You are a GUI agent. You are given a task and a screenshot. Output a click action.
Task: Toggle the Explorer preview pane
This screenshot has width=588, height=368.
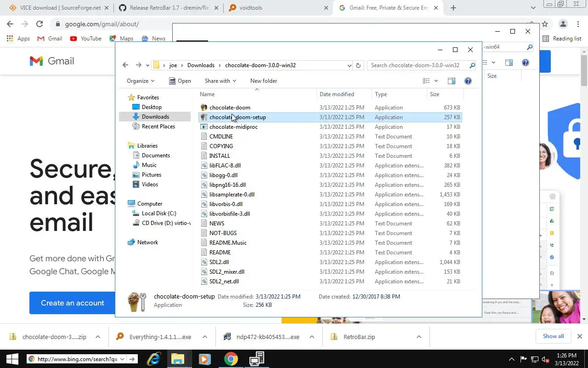[x=452, y=81]
